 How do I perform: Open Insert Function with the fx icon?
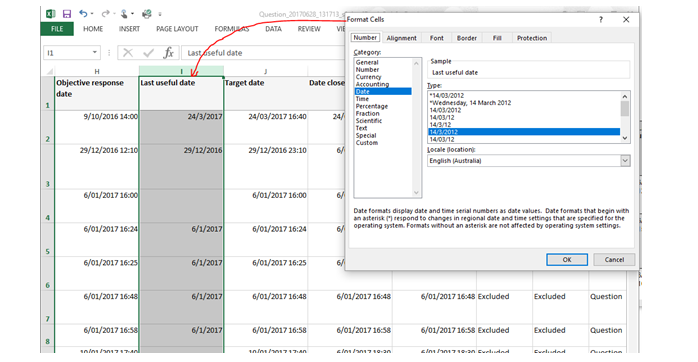click(x=168, y=53)
